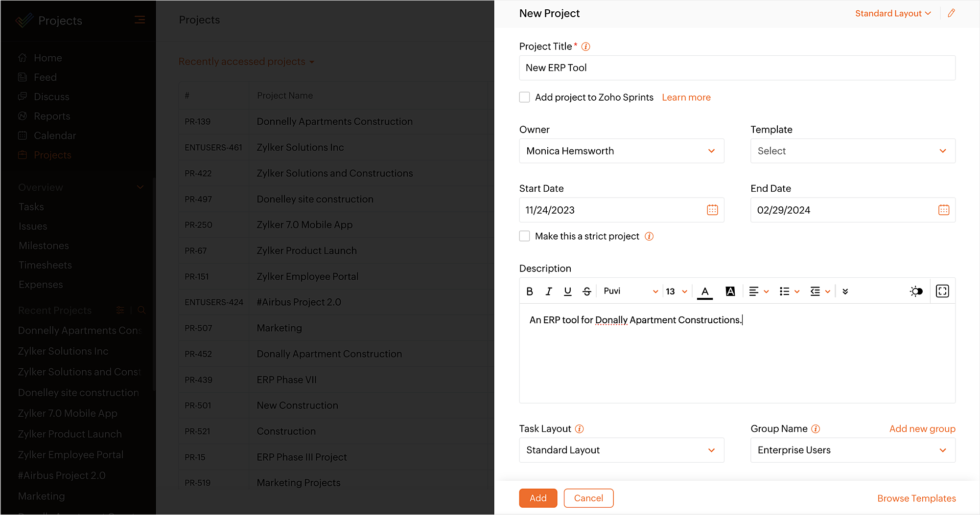This screenshot has height=515, width=980.
Task: Click the Project Title input field
Action: 737,68
